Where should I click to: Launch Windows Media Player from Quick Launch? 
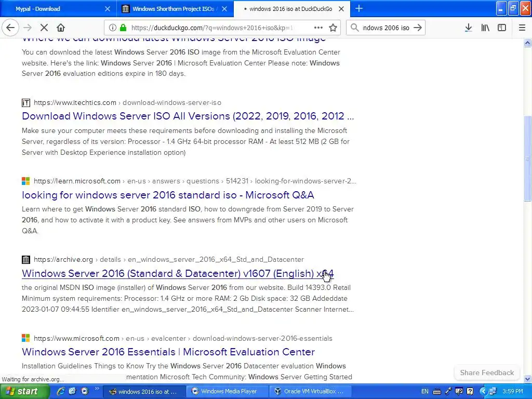(x=85, y=391)
